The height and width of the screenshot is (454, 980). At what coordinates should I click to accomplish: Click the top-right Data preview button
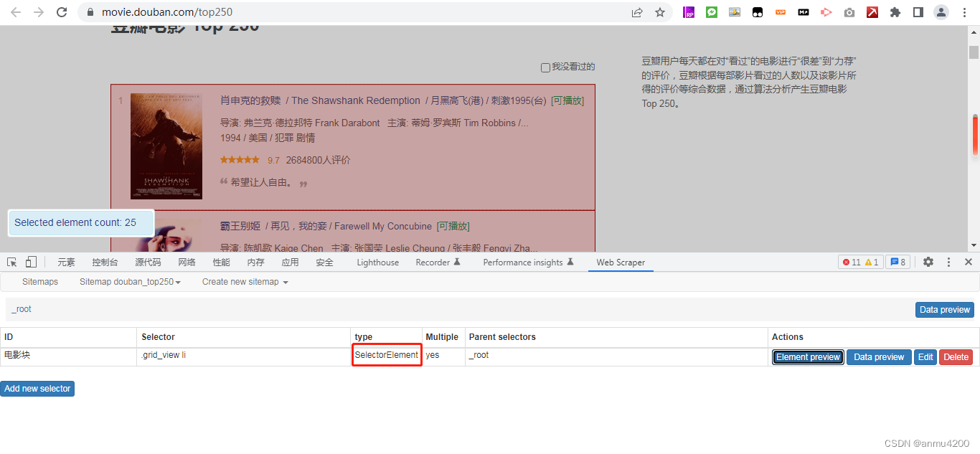pos(944,310)
